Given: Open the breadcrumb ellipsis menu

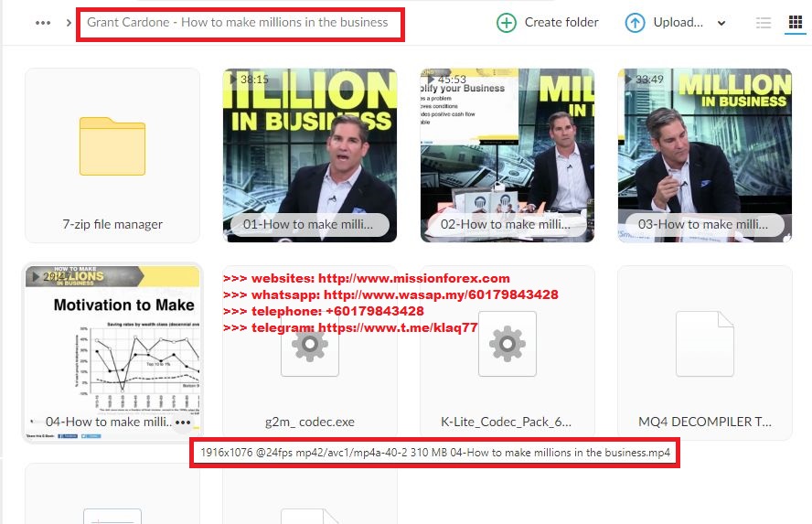Looking at the screenshot, I should 43,23.
